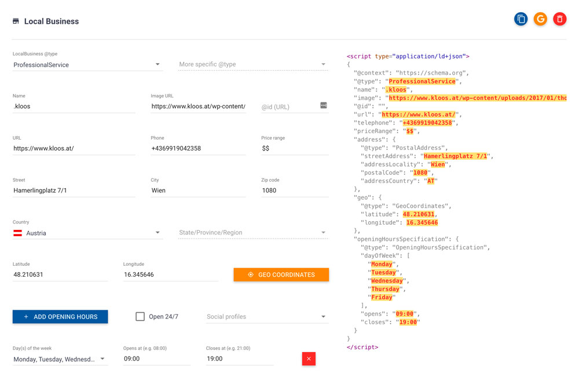Click the highlighted 19:00 closes value in the JSON code
This screenshot has height=392, width=579.
coord(408,323)
